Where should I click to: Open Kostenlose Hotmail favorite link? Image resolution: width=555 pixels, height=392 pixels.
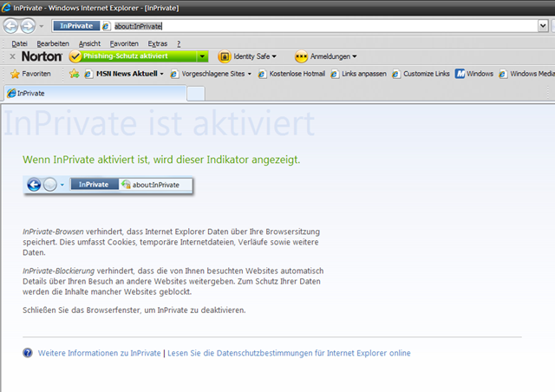[x=297, y=74]
